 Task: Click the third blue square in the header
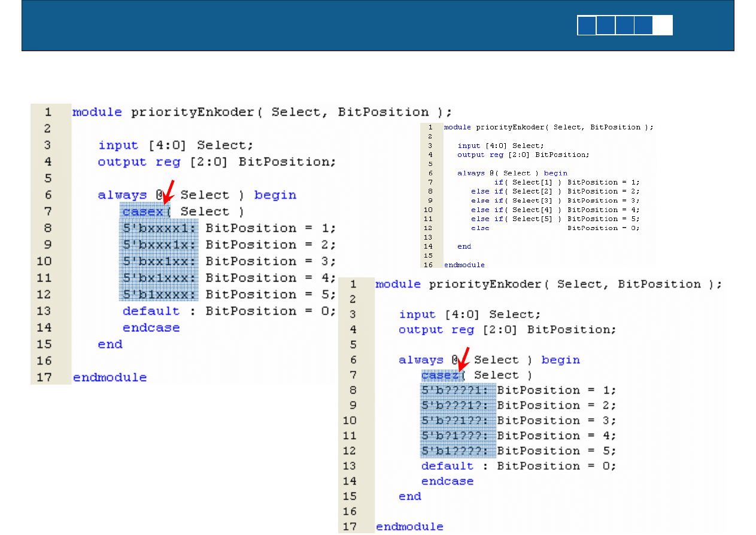(625, 25)
